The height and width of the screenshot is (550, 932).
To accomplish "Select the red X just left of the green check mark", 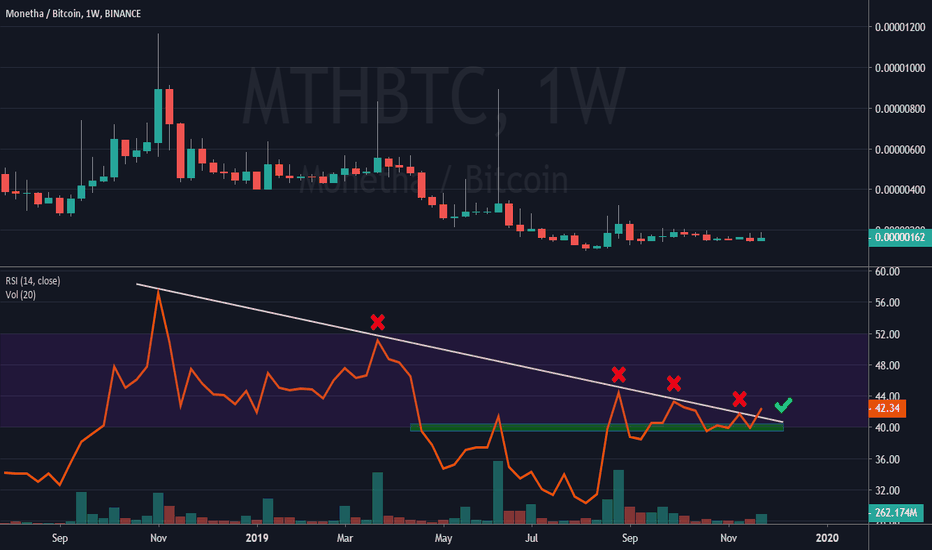I will pyautogui.click(x=739, y=398).
